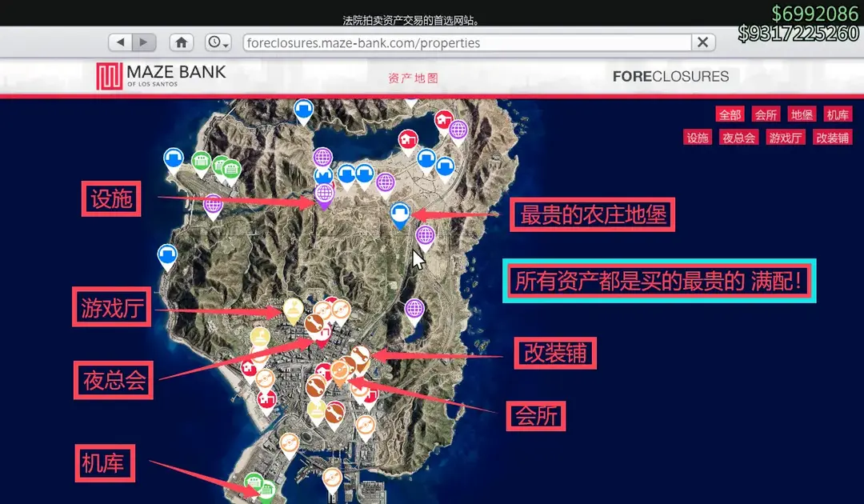Viewport: 864px width, 504px height.
Task: Click the yellow arcade marker the 游戏厅 arrow points to
Action: point(293,309)
